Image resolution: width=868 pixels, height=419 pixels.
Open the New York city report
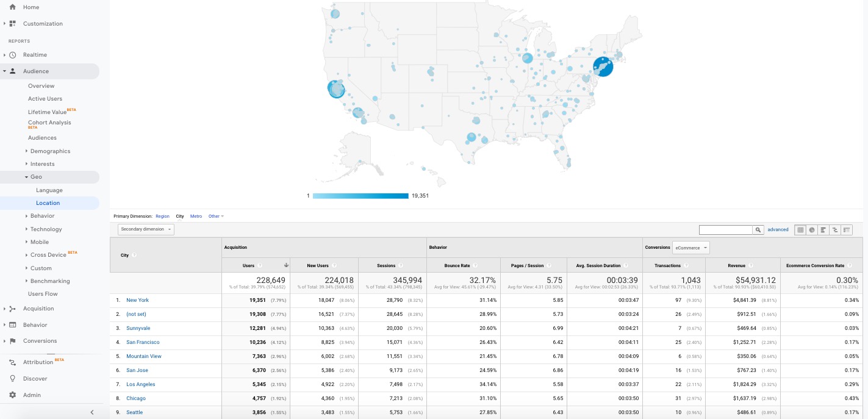137,300
